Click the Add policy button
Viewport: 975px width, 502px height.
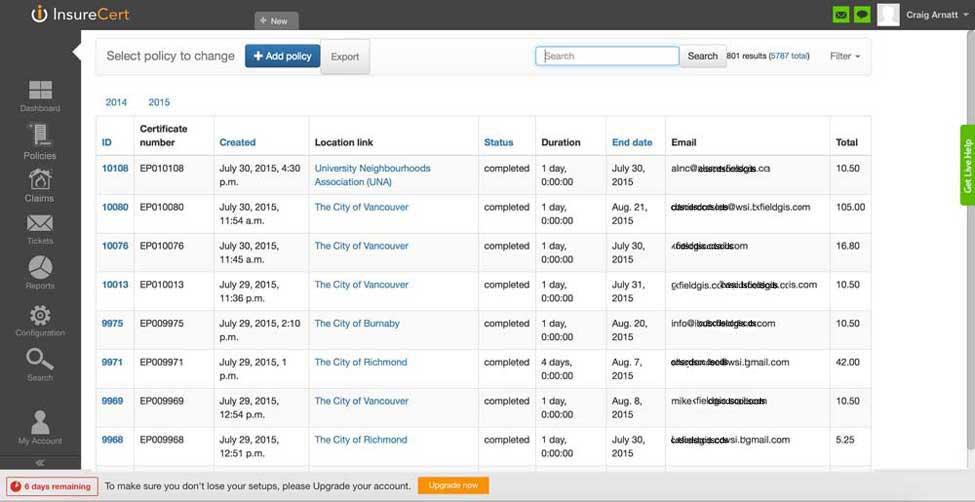(282, 56)
